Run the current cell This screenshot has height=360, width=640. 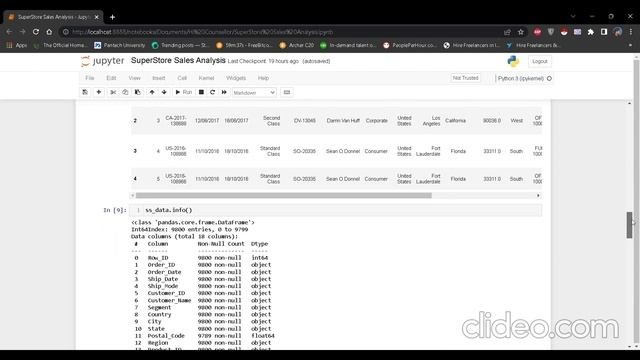183,92
